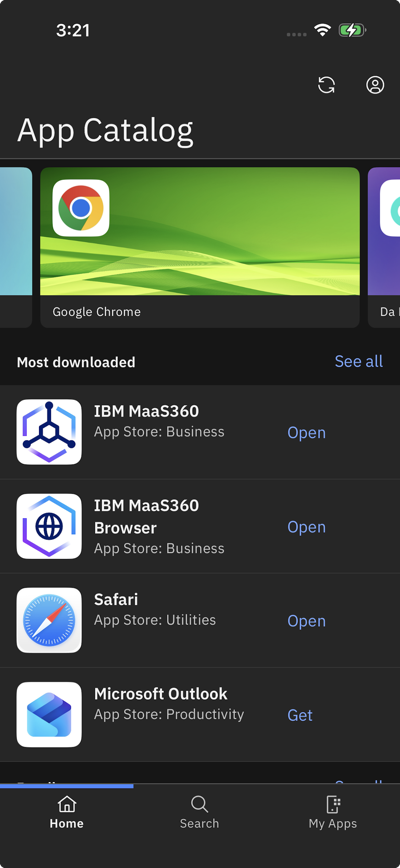Tap the next purple featured banner card
The image size is (400, 868).
[384, 247]
